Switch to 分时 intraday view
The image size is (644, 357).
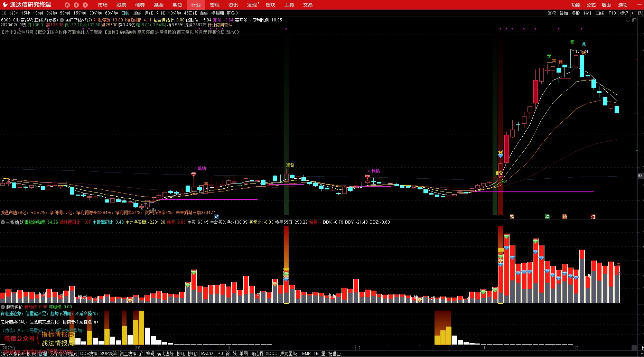[x=13, y=13]
